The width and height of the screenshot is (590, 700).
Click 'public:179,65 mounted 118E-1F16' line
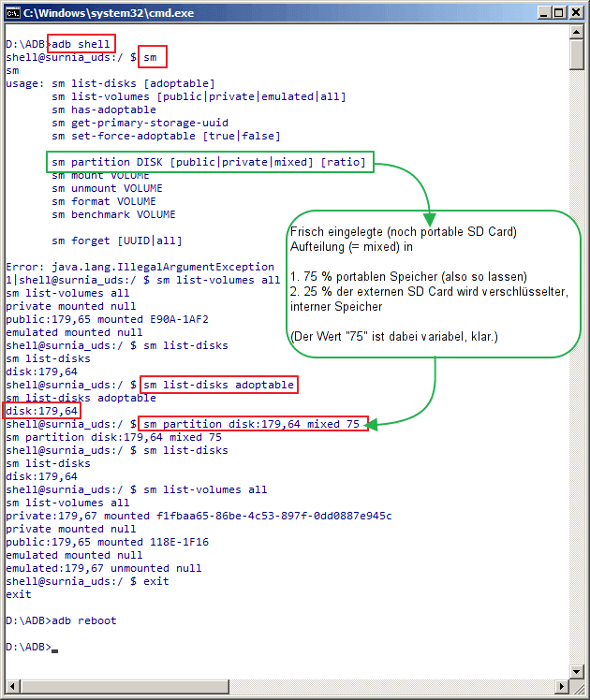coord(107,542)
